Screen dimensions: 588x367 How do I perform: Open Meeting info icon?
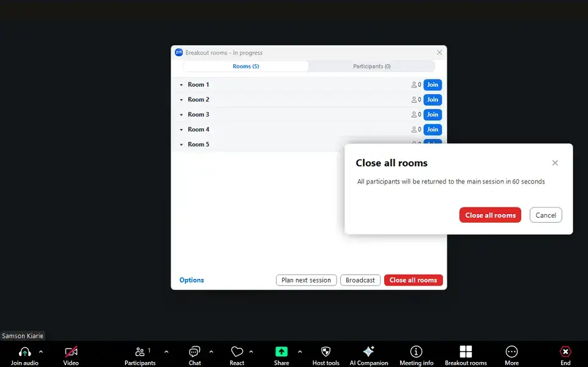coord(416,352)
